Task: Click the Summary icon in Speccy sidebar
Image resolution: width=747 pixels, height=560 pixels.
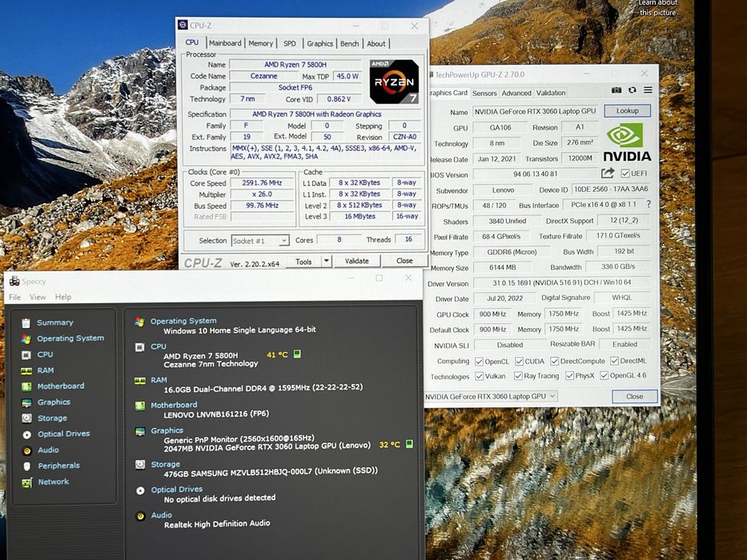Action: [x=26, y=323]
